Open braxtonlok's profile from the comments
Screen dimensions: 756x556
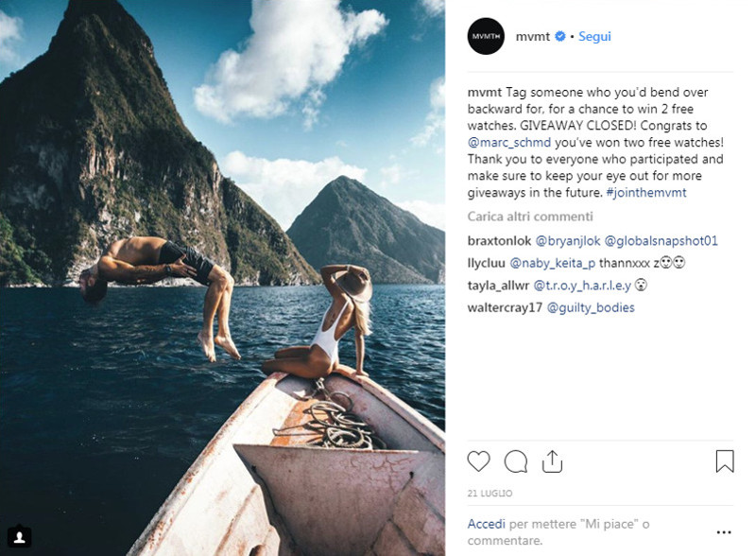[x=499, y=241]
